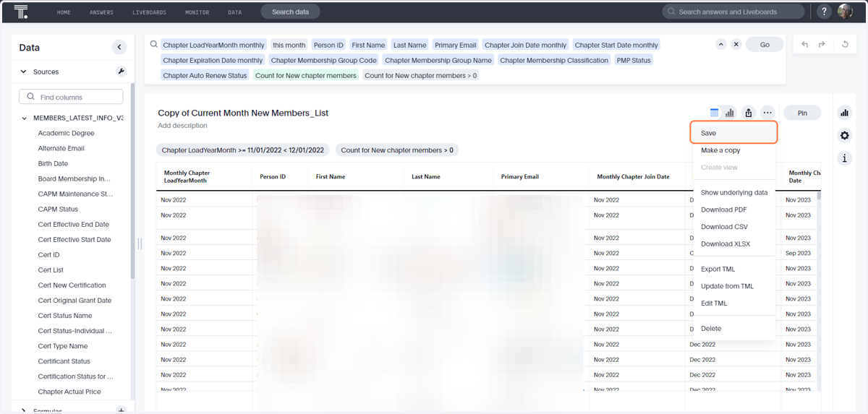
Task: Click the answer title Copy of Current Month New Members_List
Action: [243, 113]
